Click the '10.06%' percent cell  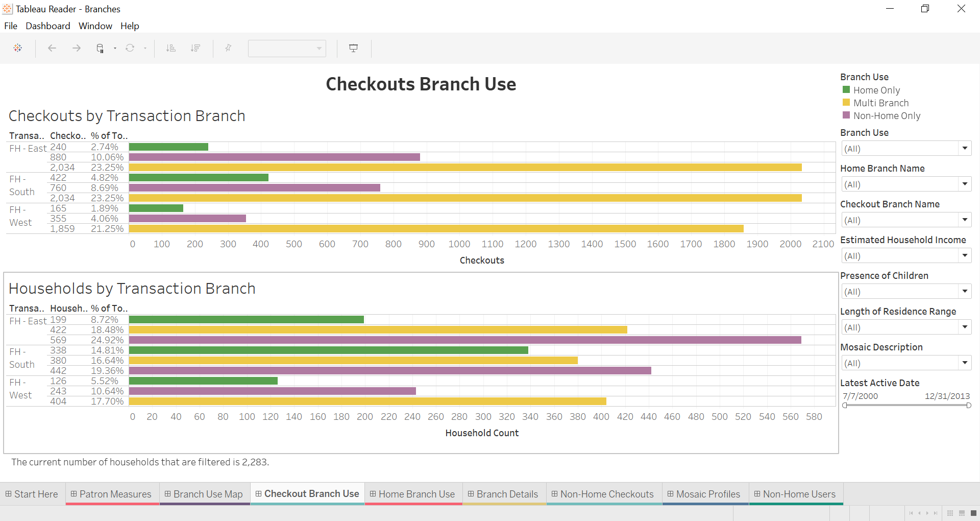107,157
